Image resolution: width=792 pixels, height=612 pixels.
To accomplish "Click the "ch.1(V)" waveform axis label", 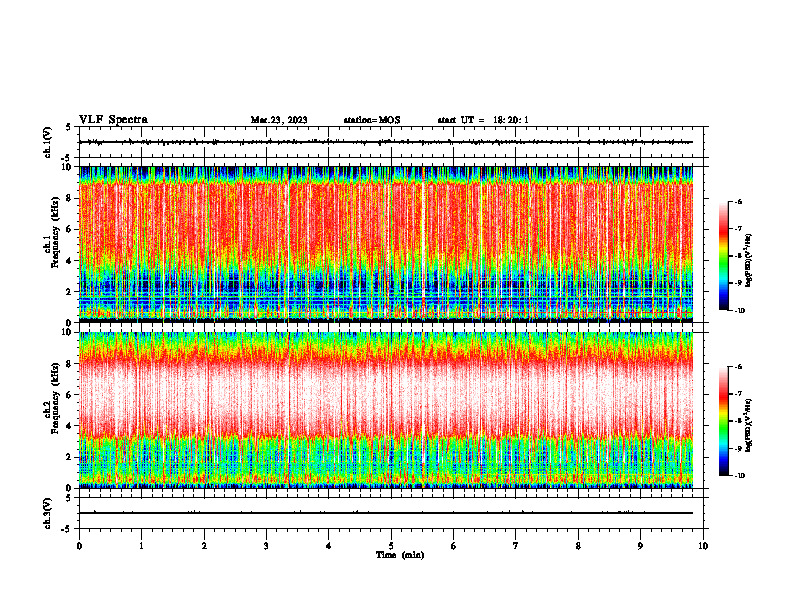I will [x=48, y=142].
